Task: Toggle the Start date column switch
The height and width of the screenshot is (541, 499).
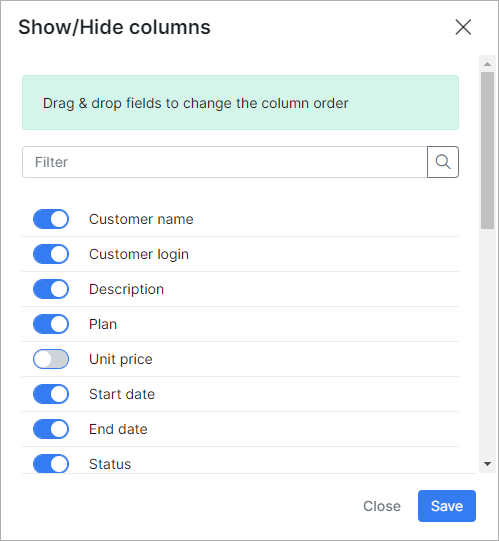Action: 51,394
